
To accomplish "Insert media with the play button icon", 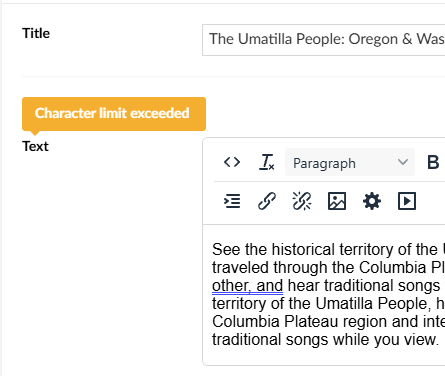I will 407,201.
